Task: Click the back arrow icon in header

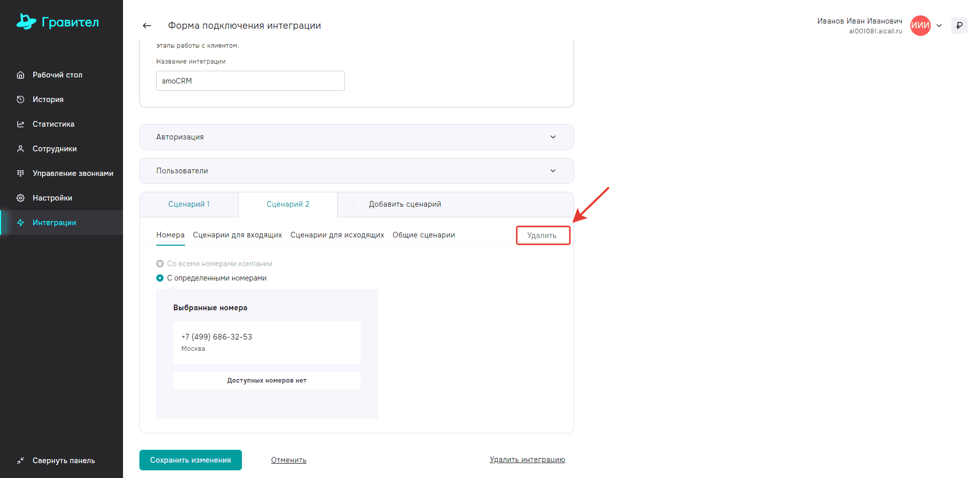Action: coord(147,26)
